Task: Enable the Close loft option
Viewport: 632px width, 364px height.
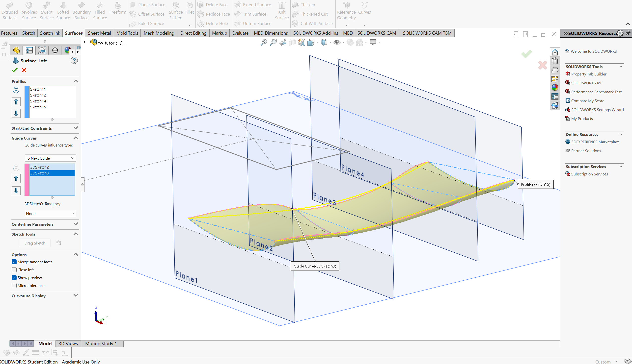Action: [14, 270]
